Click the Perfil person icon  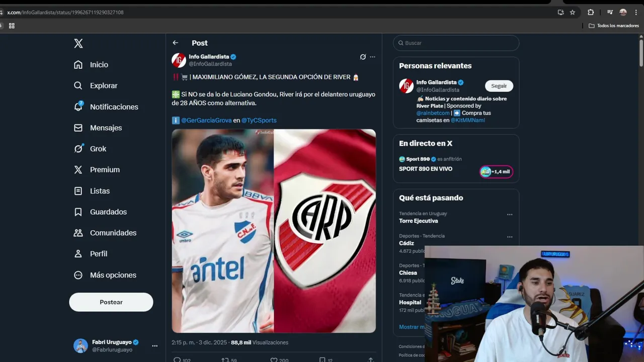[78, 254]
